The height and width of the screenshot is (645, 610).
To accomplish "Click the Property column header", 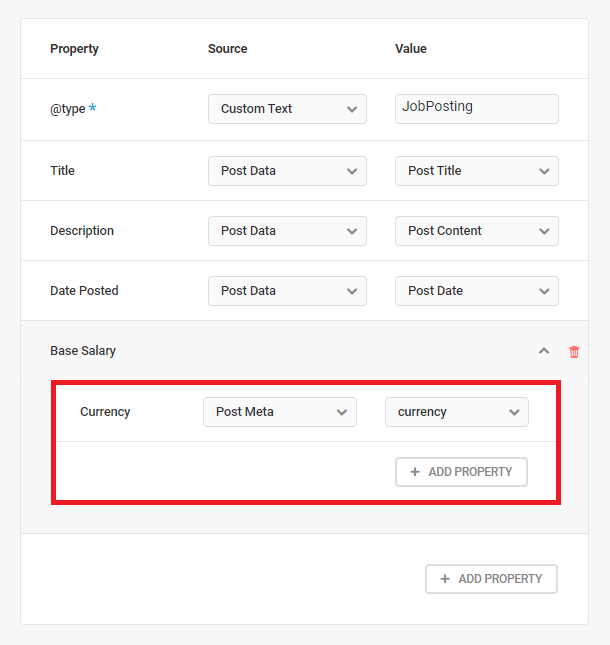I will (74, 49).
